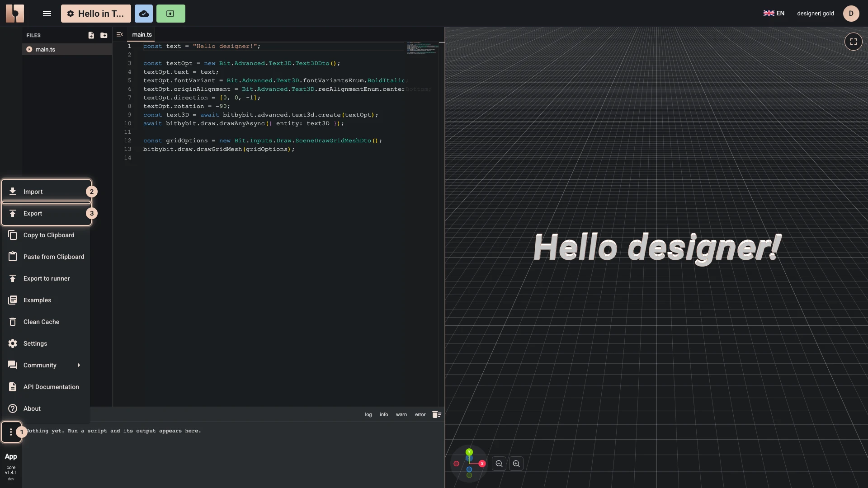Open the About entry
This screenshot has width=868, height=488.
tap(46, 408)
